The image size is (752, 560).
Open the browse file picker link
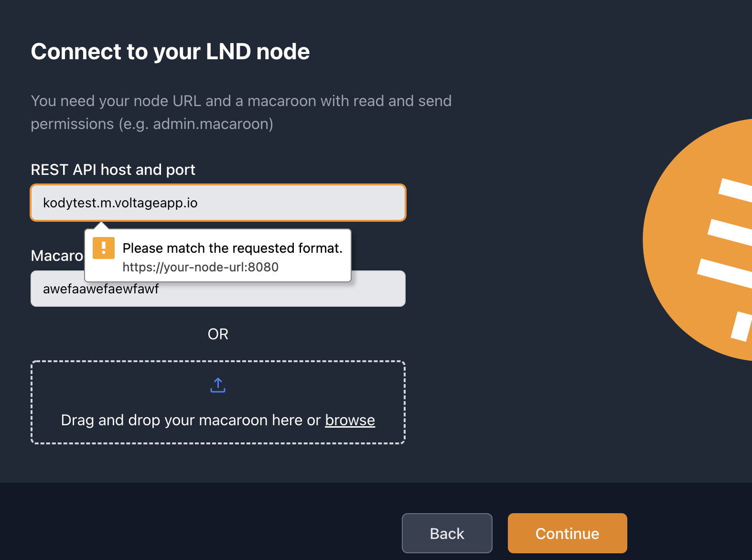coord(350,420)
